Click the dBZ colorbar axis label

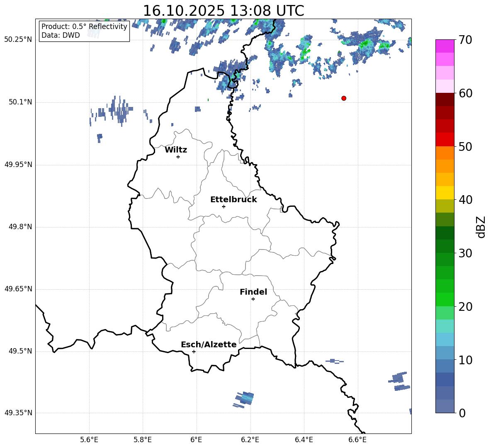tap(481, 227)
